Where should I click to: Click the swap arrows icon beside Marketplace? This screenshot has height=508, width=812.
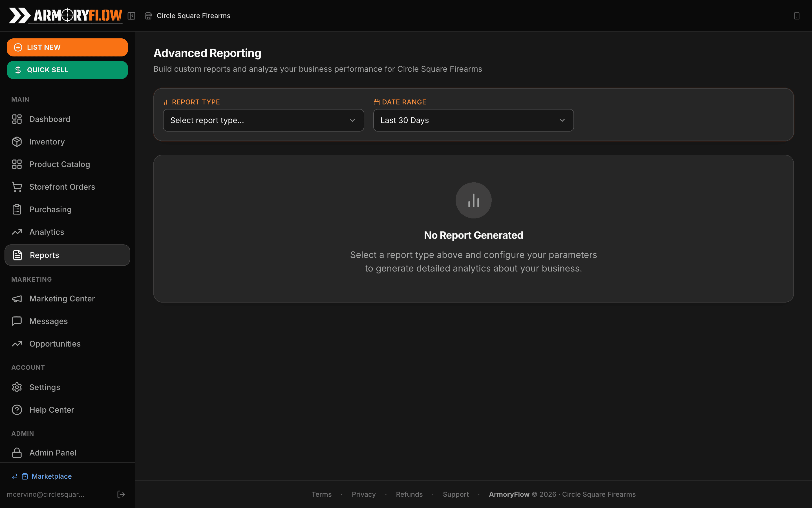pos(14,476)
